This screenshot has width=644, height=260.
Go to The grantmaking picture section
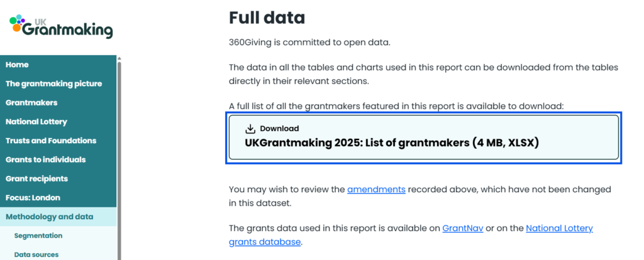click(53, 84)
